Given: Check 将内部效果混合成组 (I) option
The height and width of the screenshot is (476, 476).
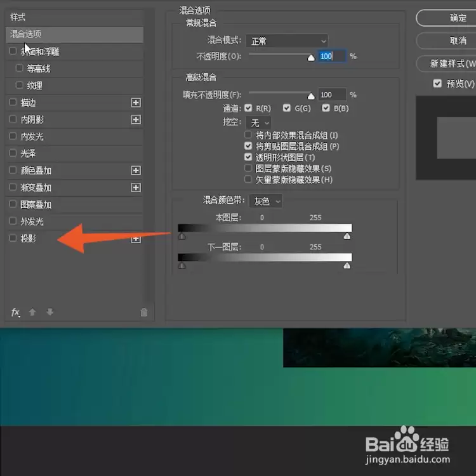Looking at the screenshot, I should 248,135.
